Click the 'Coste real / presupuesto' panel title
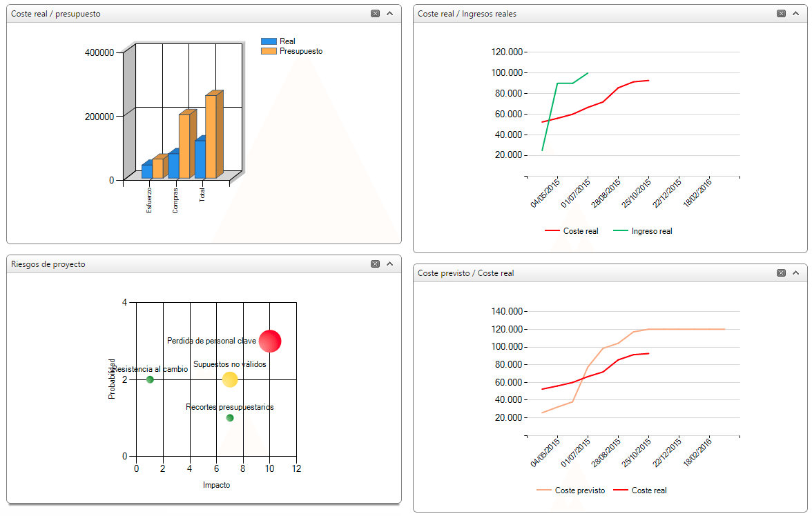Viewport: 812px width, 516px height. click(x=55, y=14)
